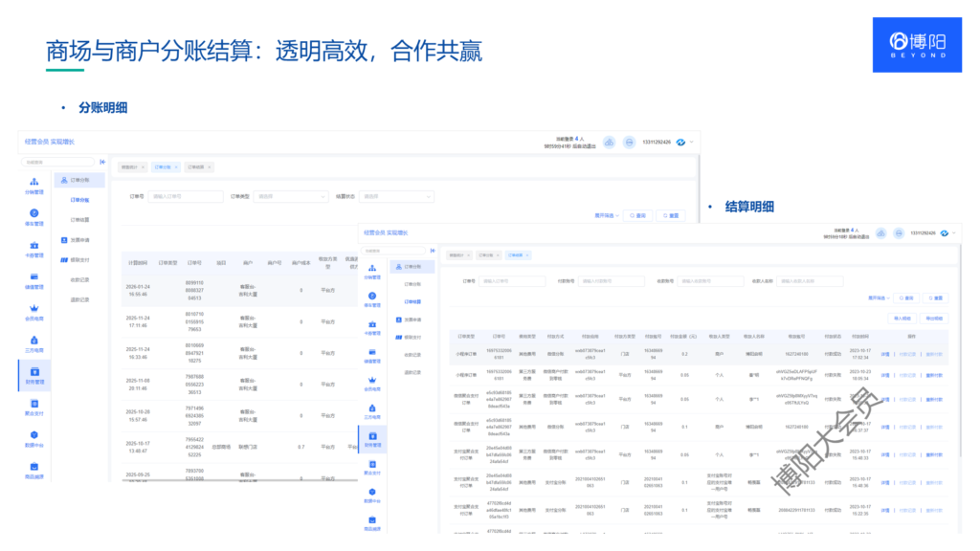Image resolution: width=980 pixels, height=551 pixels.
Task: Select 财务管理 icon in 结算明细 window sidebar
Action: click(x=372, y=436)
